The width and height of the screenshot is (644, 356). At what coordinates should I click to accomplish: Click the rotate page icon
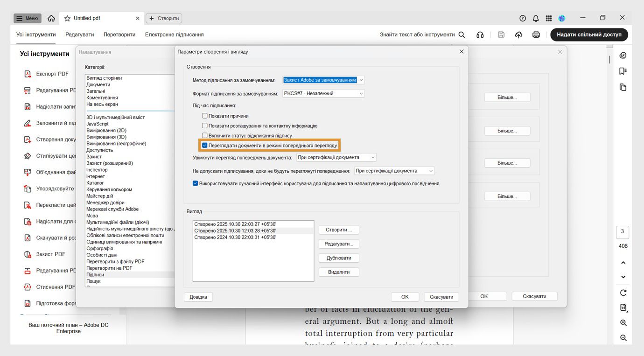(623, 293)
